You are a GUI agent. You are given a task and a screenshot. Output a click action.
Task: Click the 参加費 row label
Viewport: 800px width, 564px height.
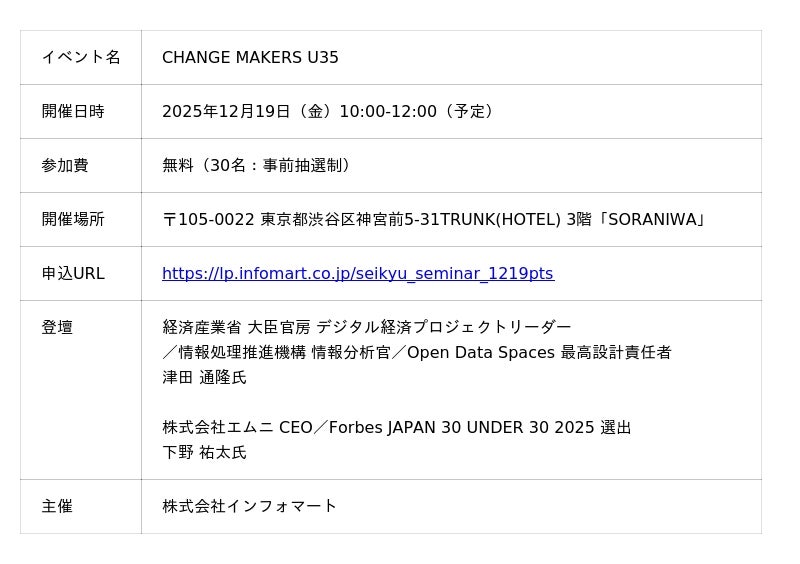tap(65, 166)
